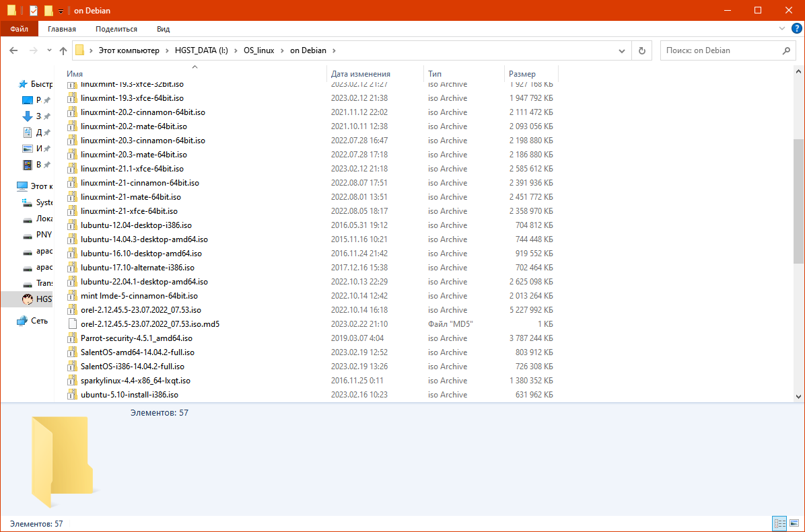
Task: Select linuxmint-19.3-xfce-64bit.iso file icon
Action: 73,98
